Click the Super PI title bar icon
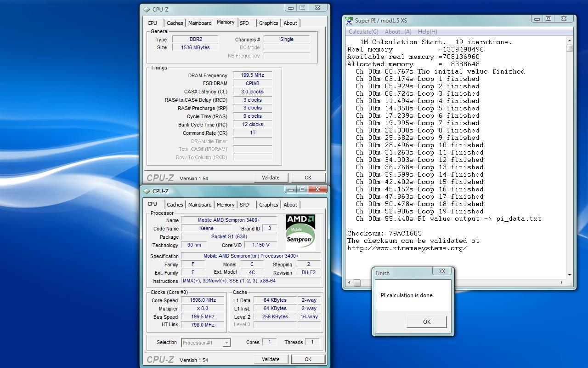This screenshot has height=368, width=588. coord(349,20)
